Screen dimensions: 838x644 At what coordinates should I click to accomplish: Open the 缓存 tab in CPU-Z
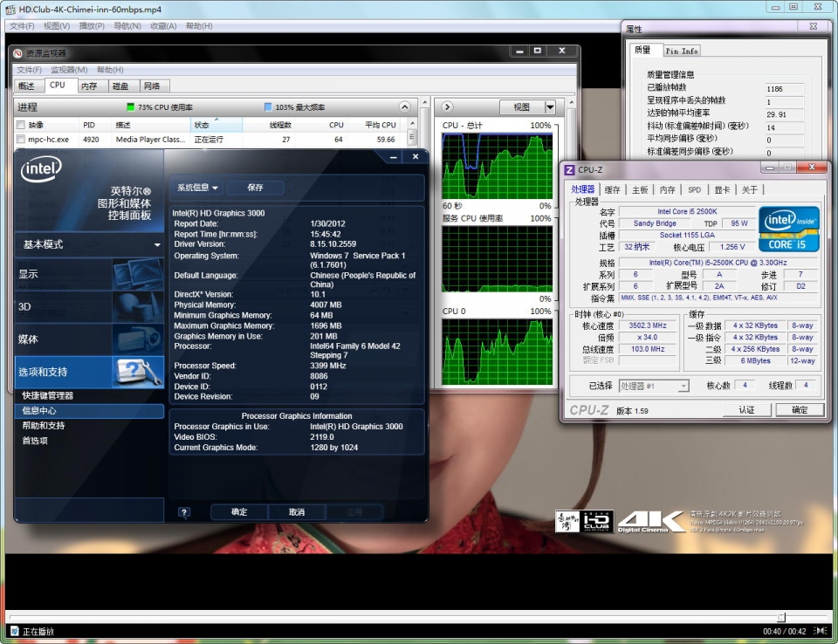[x=613, y=189]
